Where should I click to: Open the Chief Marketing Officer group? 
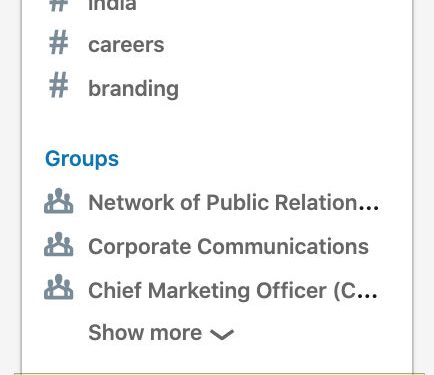pyautogui.click(x=233, y=290)
